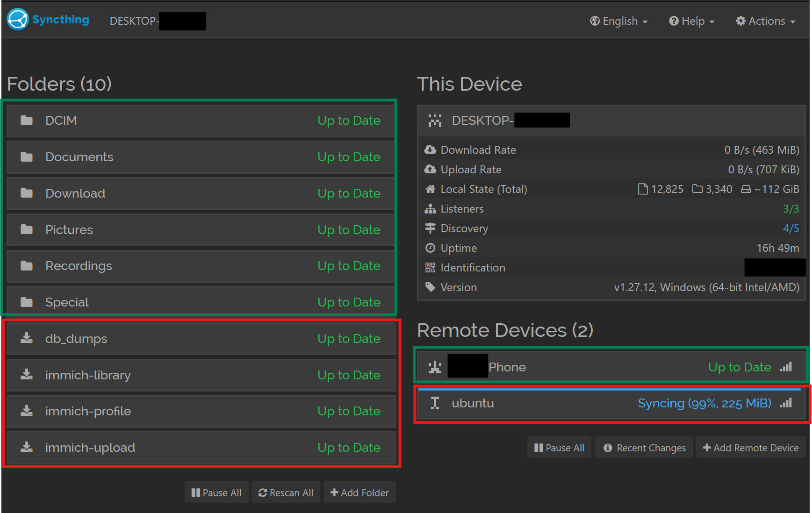Expand the immich-library folder panel

201,375
